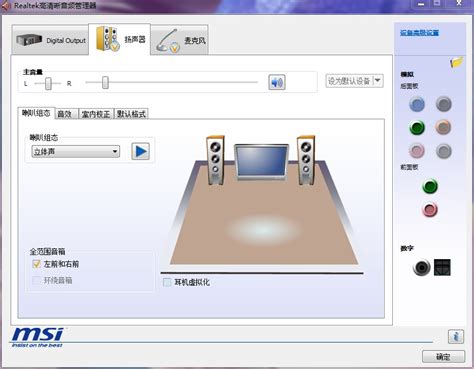Mute speakers with the volume icon button
Image resolution: width=474 pixels, height=369 pixels.
click(x=276, y=82)
